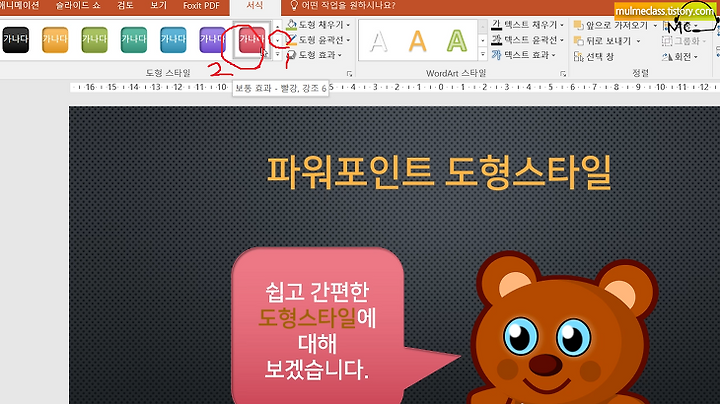Select the brown bear image

coord(562,328)
